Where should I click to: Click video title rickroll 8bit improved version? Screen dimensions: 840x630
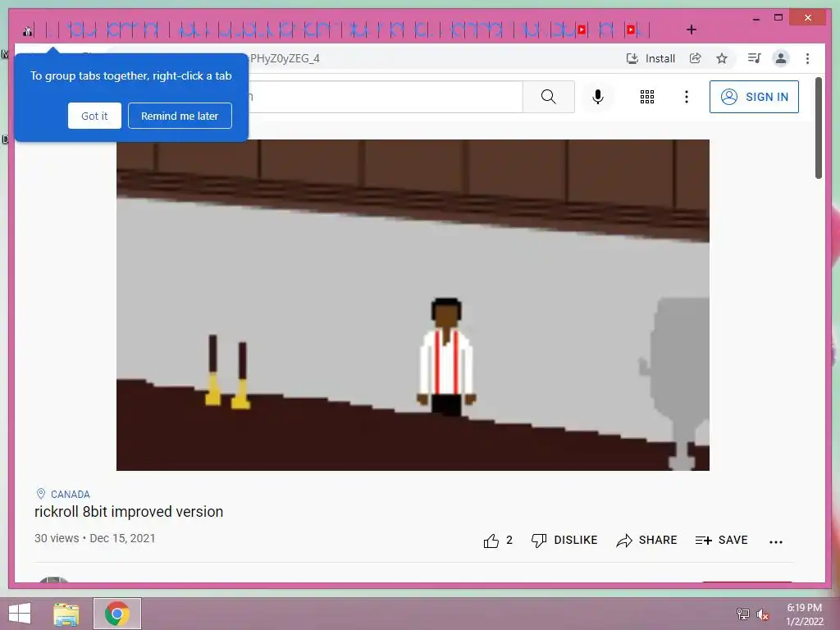pos(129,512)
